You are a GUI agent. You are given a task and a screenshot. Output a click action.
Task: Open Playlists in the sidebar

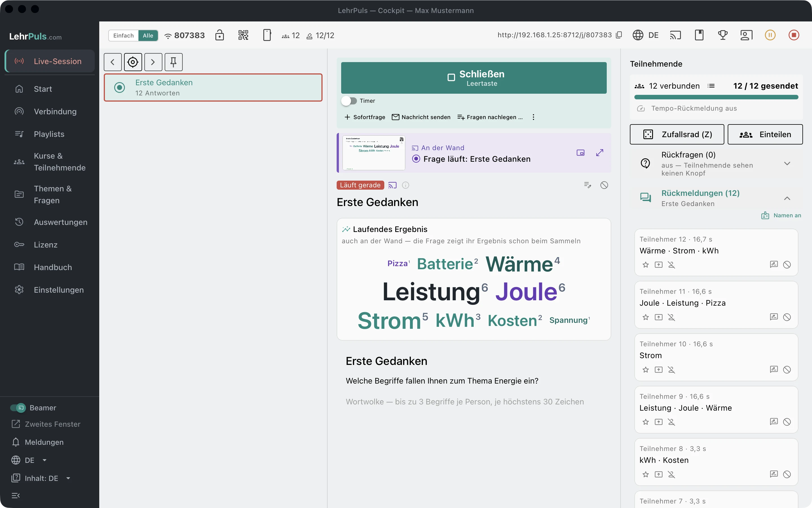tap(50, 134)
